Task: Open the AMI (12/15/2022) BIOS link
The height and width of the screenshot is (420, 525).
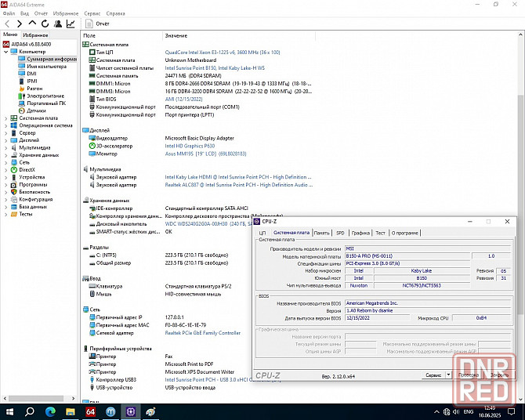Action: (183, 100)
